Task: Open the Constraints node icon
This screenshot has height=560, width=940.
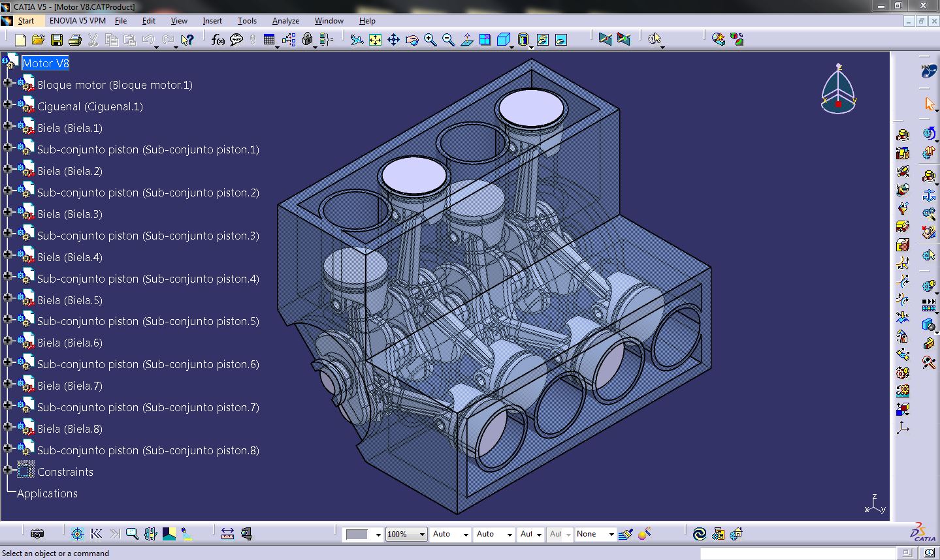Action: click(x=25, y=470)
